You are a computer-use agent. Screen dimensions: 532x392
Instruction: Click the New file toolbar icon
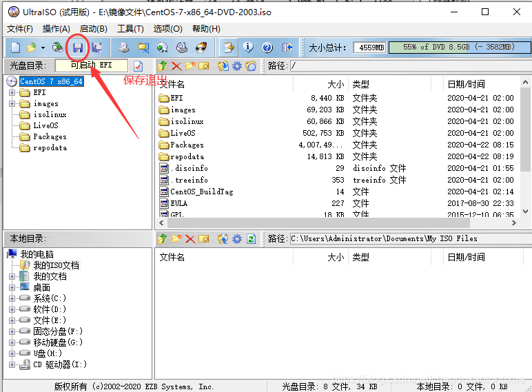(15, 48)
